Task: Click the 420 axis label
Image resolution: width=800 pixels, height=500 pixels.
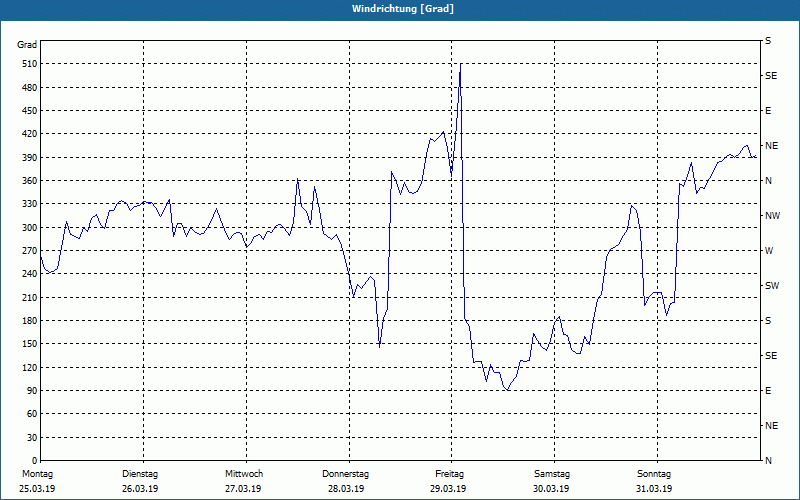Action: coord(29,134)
